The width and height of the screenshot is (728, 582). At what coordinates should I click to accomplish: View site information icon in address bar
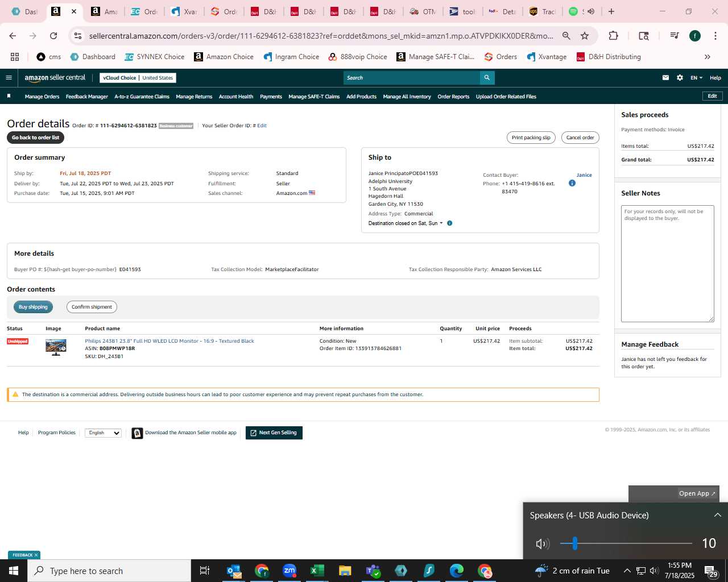pyautogui.click(x=78, y=36)
